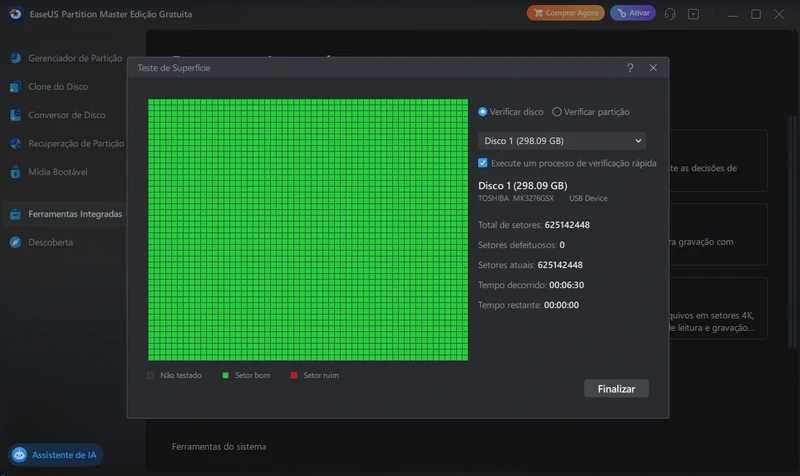Click the Comprar Agora button
Image resolution: width=800 pixels, height=476 pixels.
(566, 13)
